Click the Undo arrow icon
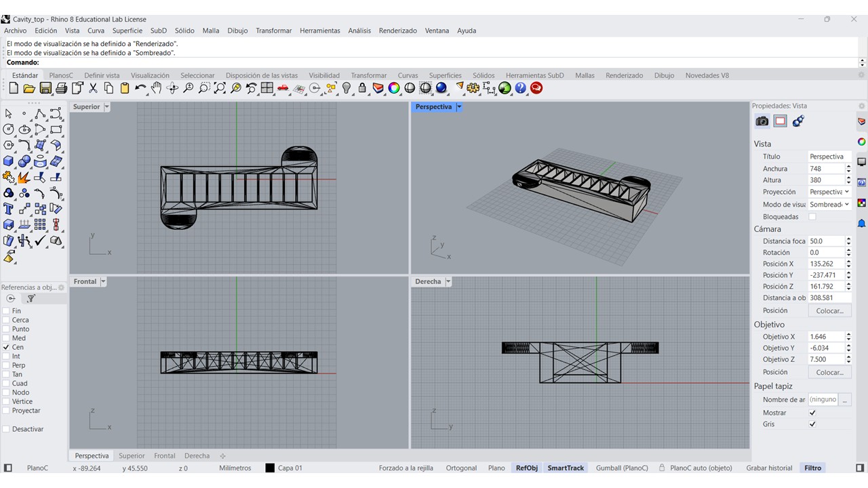 point(140,88)
